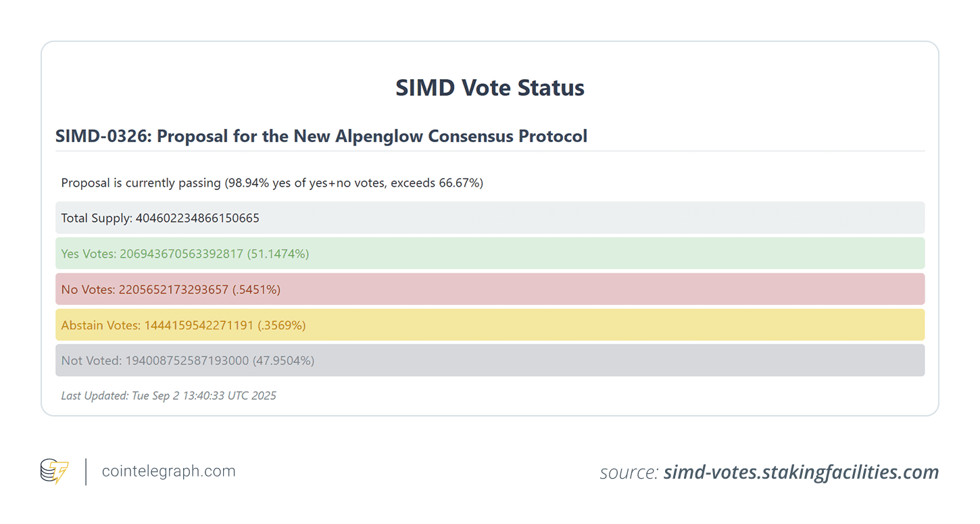The height and width of the screenshot is (524, 980).
Task: Click the Not Voted count 194008752587193000
Action: point(187,361)
